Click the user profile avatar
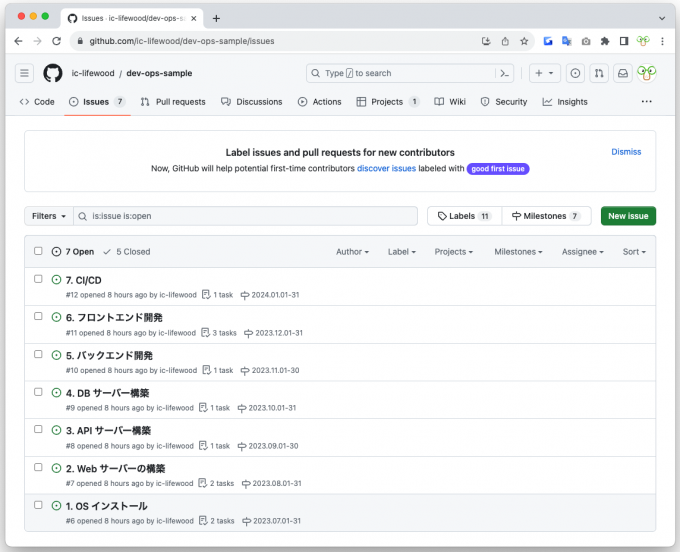The height and width of the screenshot is (552, 680). point(647,73)
